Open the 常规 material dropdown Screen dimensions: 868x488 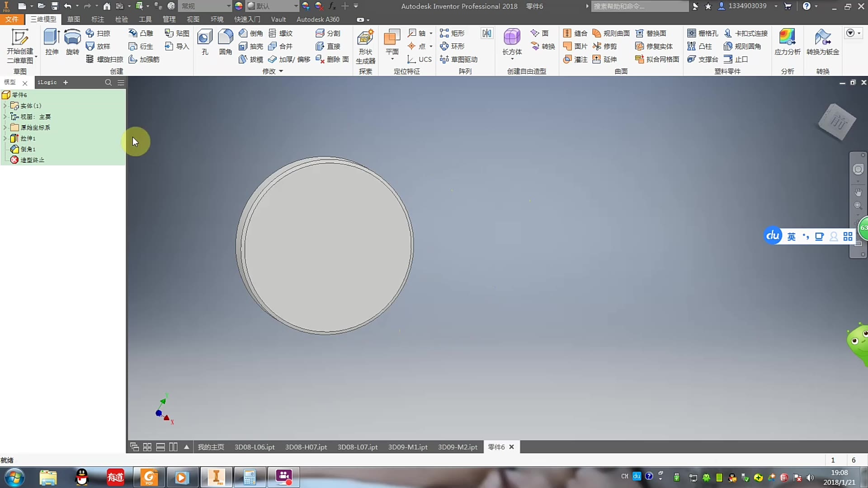pos(229,6)
